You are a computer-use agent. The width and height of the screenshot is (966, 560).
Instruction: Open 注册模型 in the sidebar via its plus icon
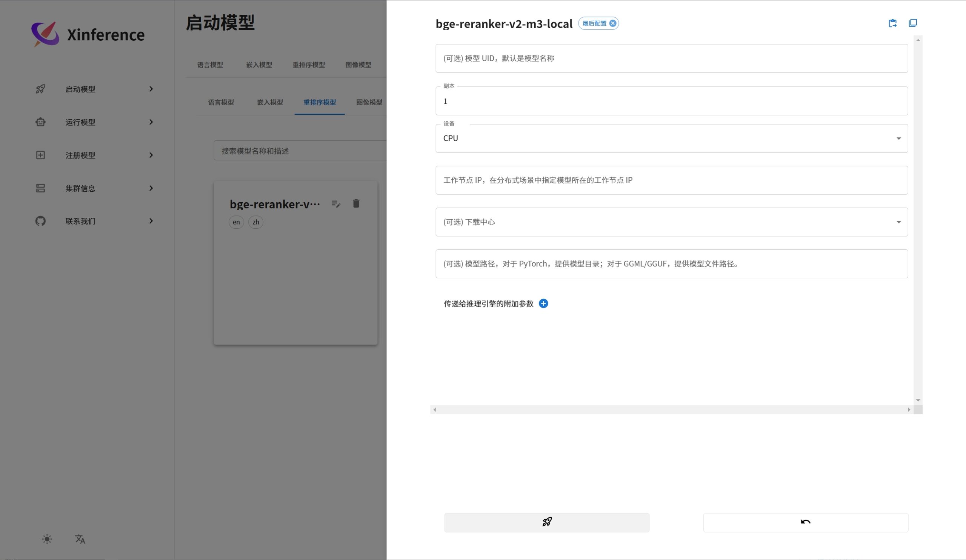(41, 155)
